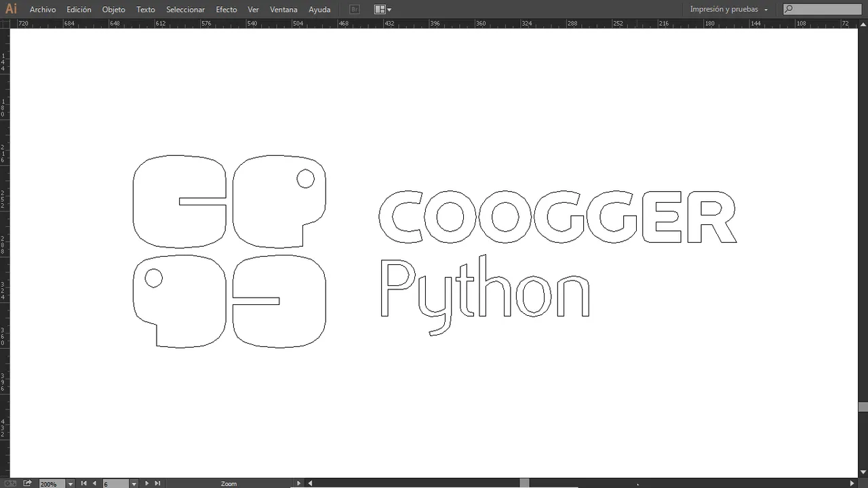Click the vertical scrollbar down arrow
The image size is (868, 488).
(863, 473)
